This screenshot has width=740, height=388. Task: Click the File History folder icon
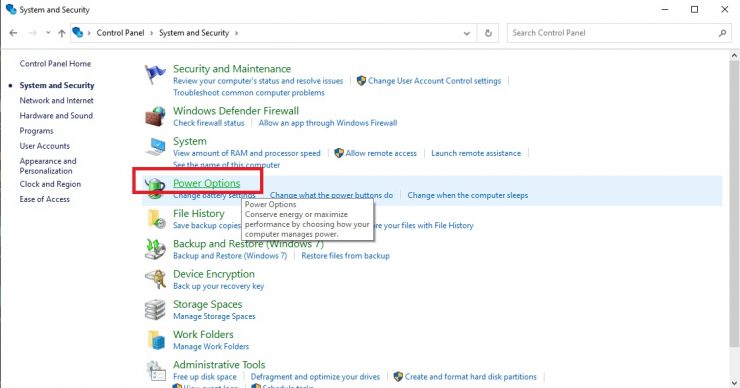[156, 219]
